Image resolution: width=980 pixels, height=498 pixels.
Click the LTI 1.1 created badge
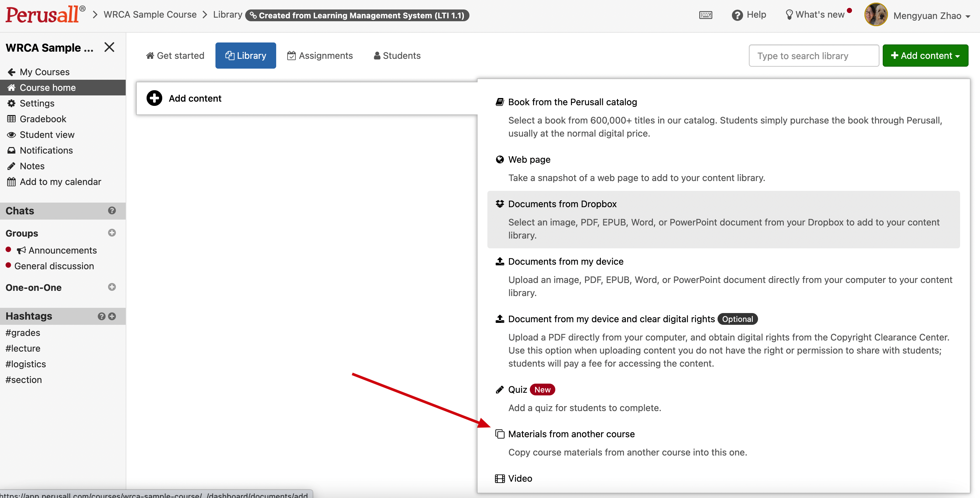[357, 15]
